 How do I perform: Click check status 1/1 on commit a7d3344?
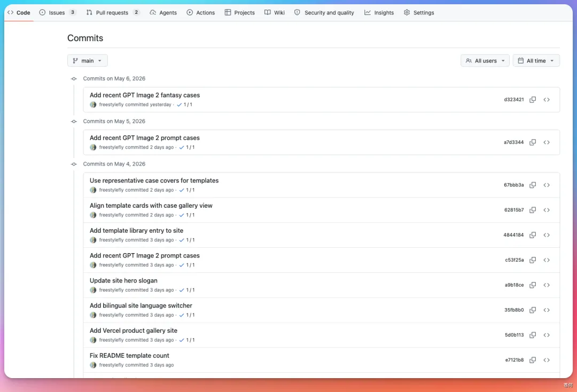point(186,147)
